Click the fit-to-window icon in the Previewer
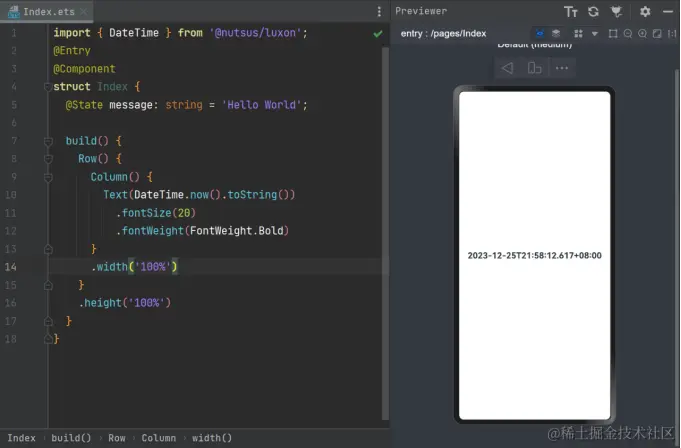This screenshot has height=448, width=681. click(657, 33)
